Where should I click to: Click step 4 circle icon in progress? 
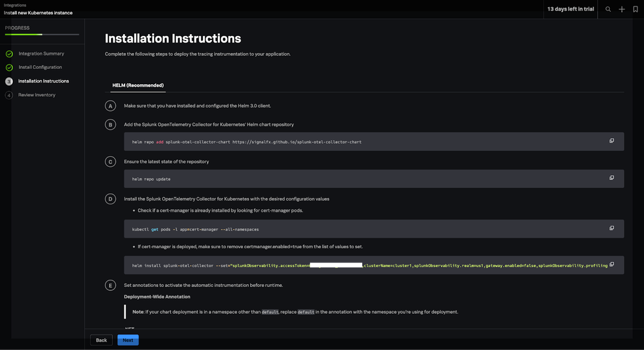pos(9,95)
